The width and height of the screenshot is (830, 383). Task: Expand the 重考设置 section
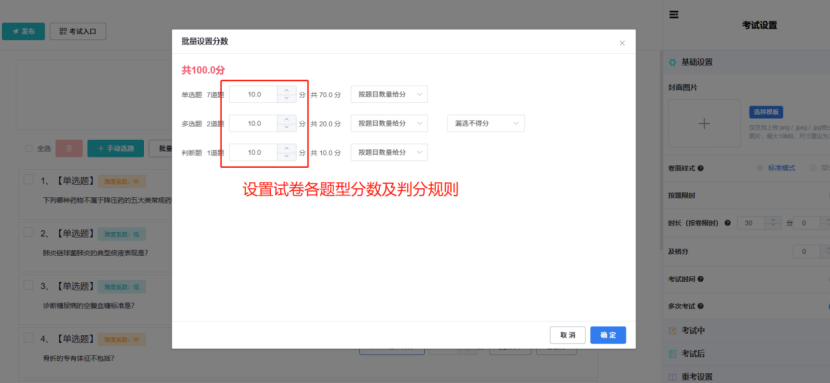[746, 377]
